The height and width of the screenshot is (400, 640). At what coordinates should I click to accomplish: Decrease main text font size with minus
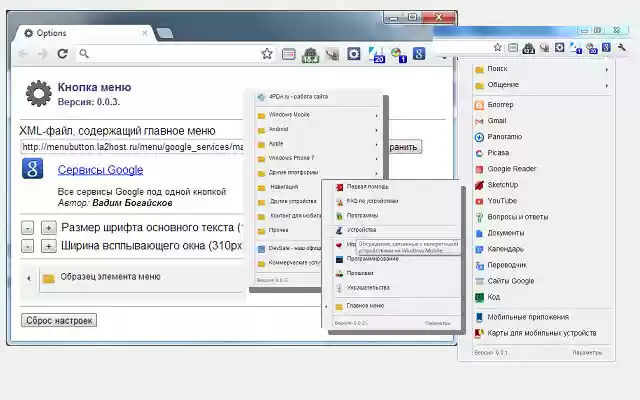coord(27,228)
